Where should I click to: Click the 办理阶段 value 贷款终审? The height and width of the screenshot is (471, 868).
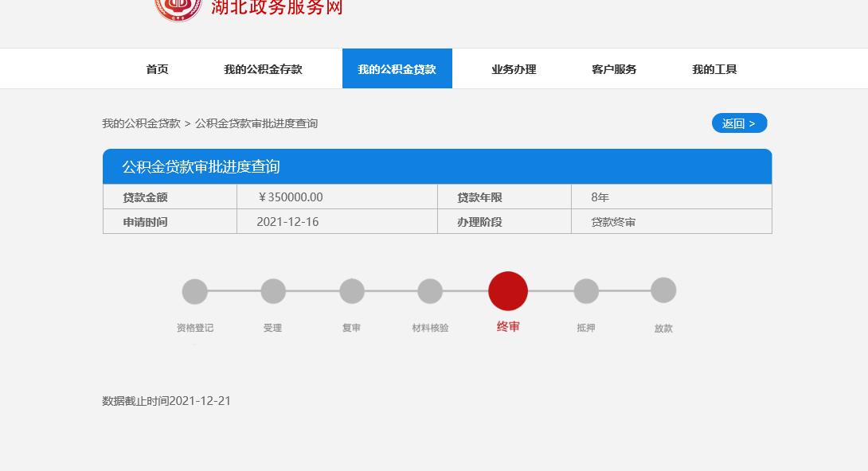[x=612, y=220]
